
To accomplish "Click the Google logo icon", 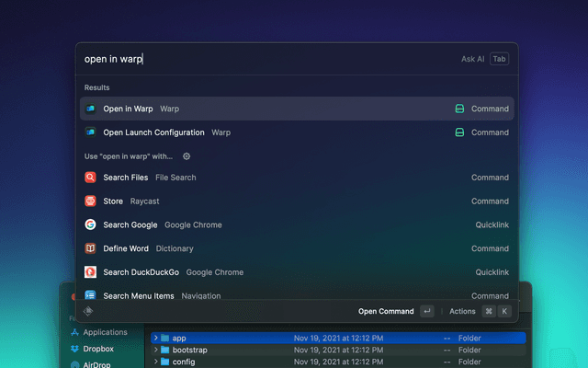I will tap(90, 224).
